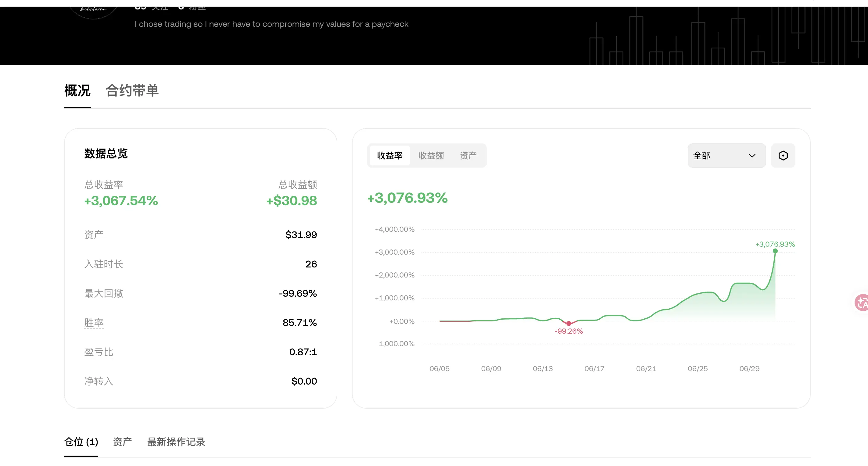
Task: Open the floating translate icon at right edge
Action: (862, 302)
